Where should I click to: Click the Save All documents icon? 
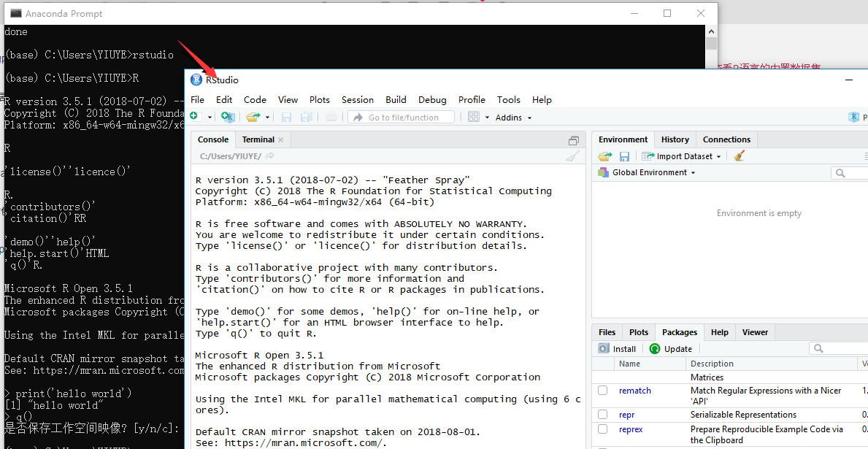coord(306,117)
